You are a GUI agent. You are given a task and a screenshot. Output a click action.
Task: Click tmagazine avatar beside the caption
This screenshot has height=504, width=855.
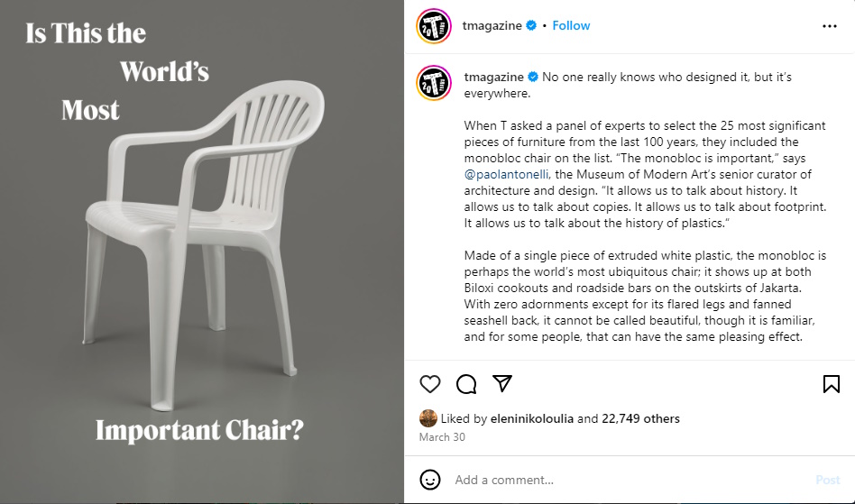point(433,82)
